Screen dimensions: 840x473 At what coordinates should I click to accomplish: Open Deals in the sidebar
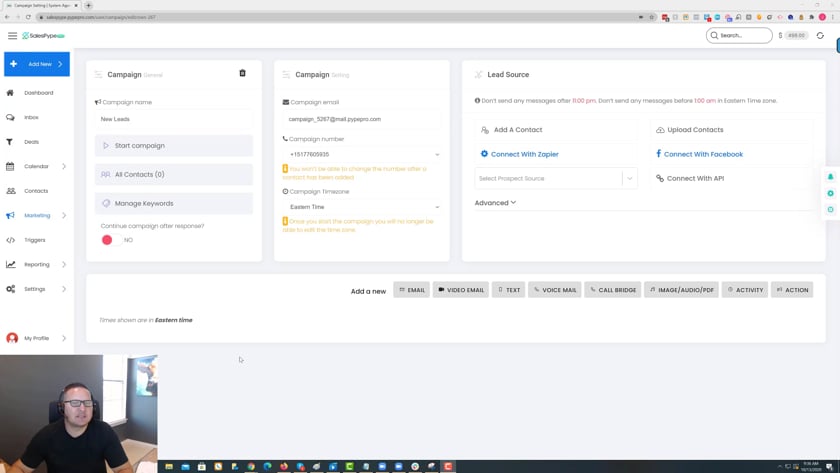pyautogui.click(x=31, y=142)
